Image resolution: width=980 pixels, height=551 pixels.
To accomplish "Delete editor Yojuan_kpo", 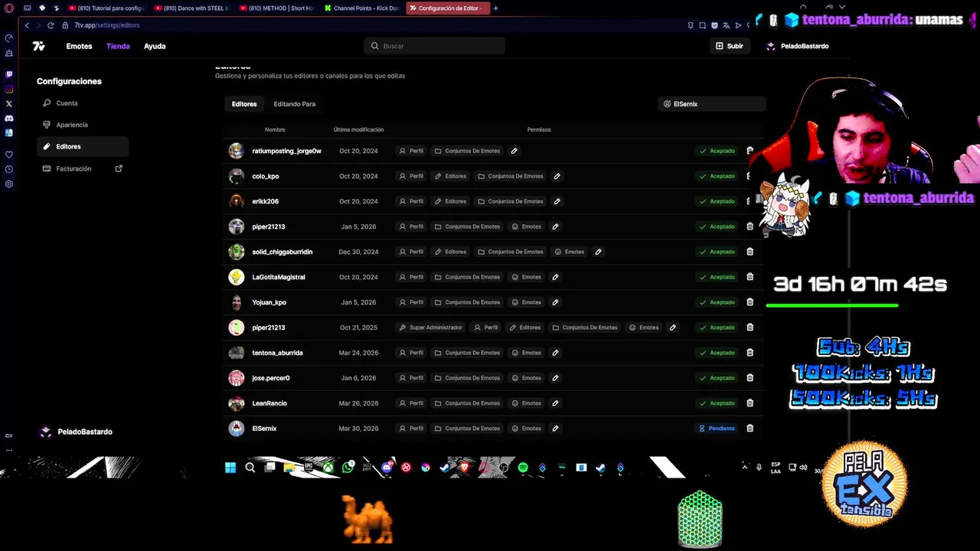I will [750, 302].
